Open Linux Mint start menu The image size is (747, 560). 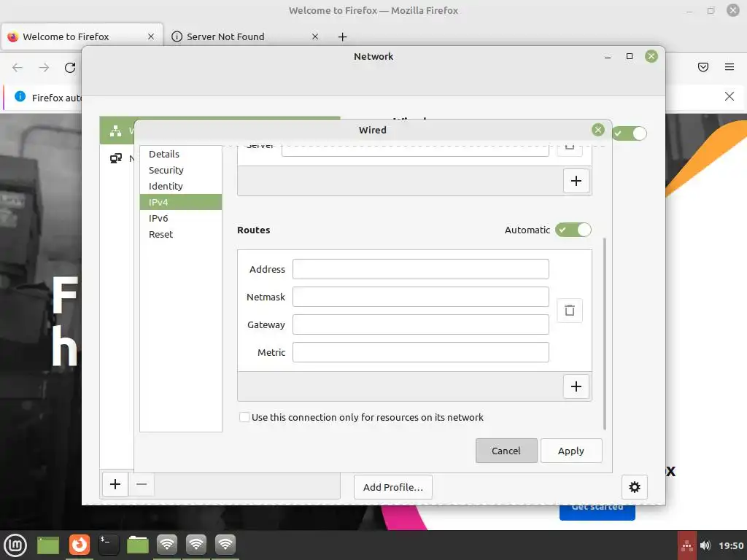tap(15, 545)
